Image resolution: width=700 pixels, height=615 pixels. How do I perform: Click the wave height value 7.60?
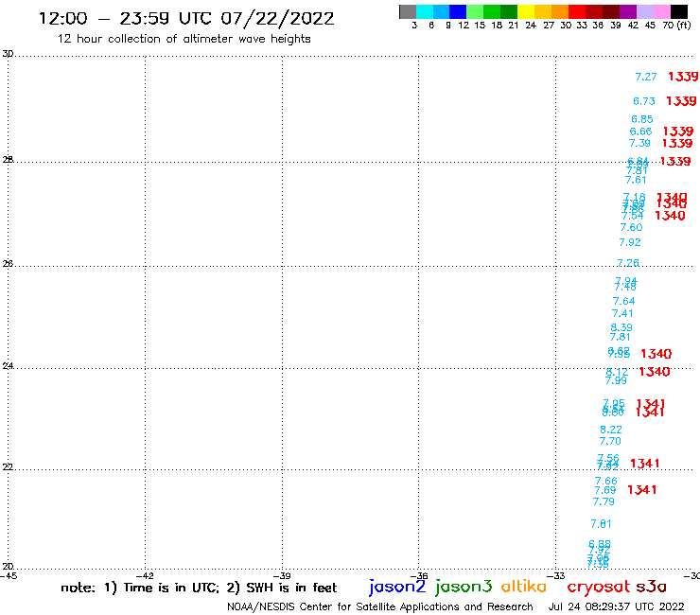coord(631,227)
